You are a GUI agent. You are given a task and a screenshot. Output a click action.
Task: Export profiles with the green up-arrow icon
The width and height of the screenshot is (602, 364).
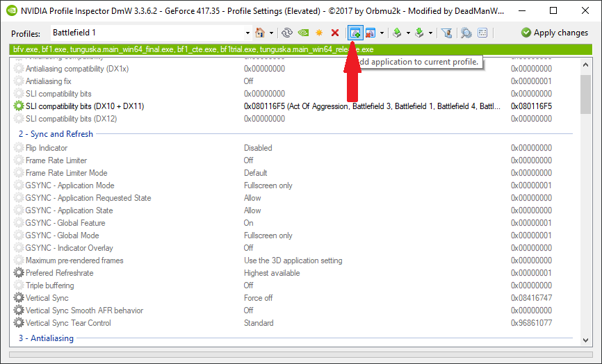point(397,33)
